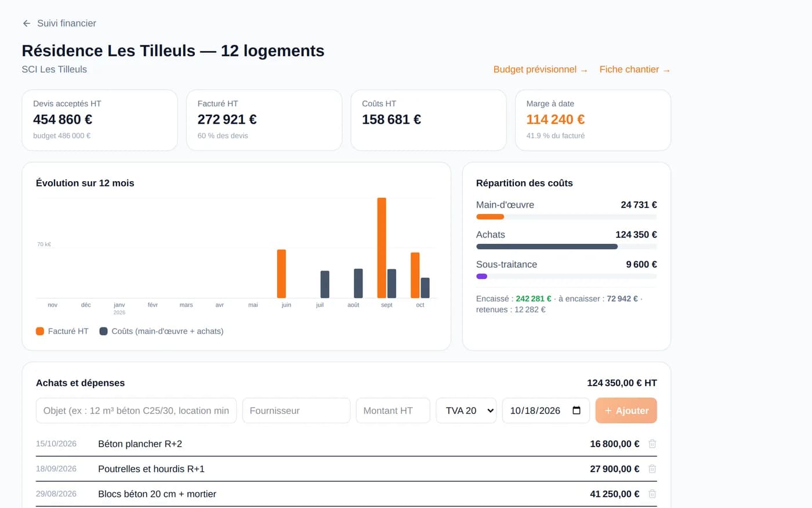Click the Poutrelles et hourdis R+1 label
Image resolution: width=812 pixels, height=508 pixels.
coord(151,469)
